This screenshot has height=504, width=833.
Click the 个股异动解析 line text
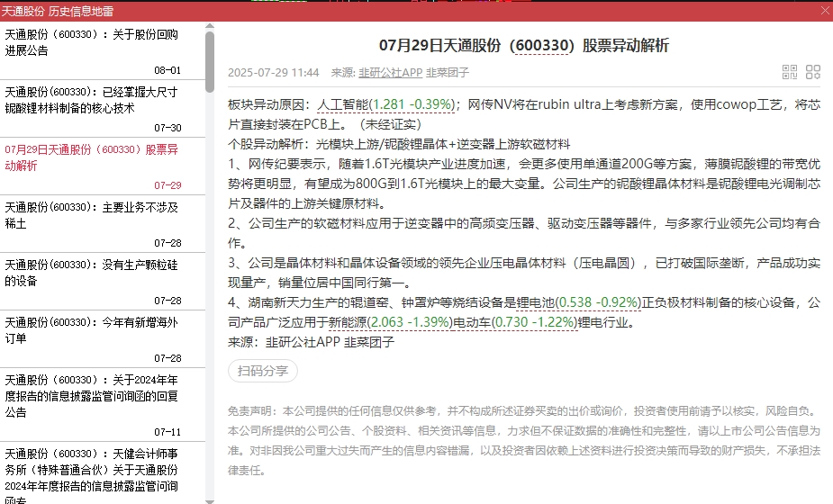pyautogui.click(x=399, y=145)
